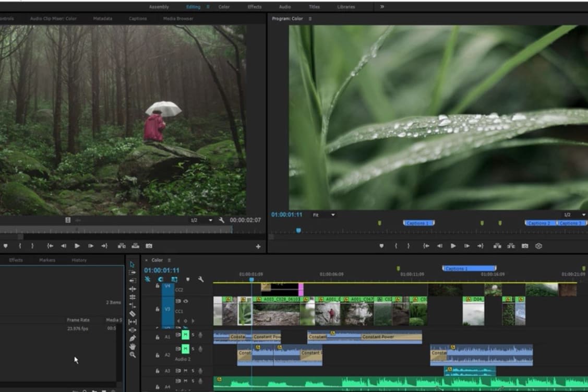Choose the Zoom tool magnifier
The height and width of the screenshot is (392, 588).
click(133, 354)
